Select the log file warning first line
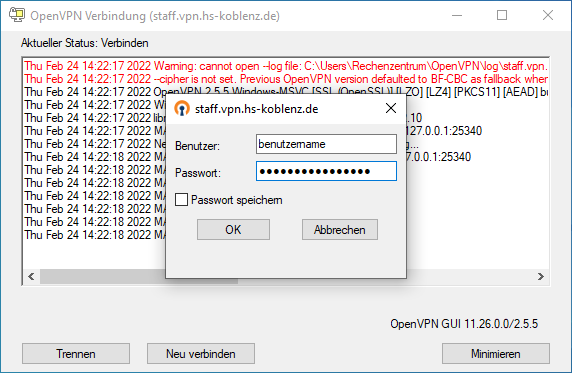Viewport: 572px width, 373px height. 286,66
